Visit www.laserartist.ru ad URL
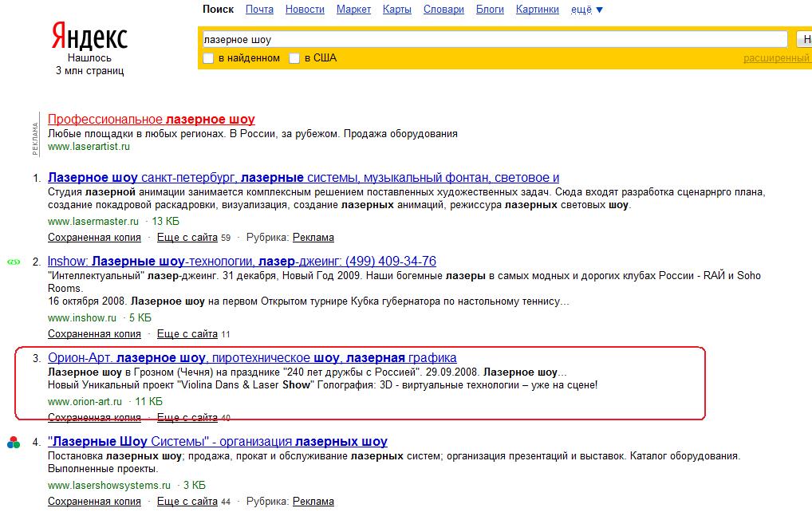This screenshot has width=812, height=516. 89,147
